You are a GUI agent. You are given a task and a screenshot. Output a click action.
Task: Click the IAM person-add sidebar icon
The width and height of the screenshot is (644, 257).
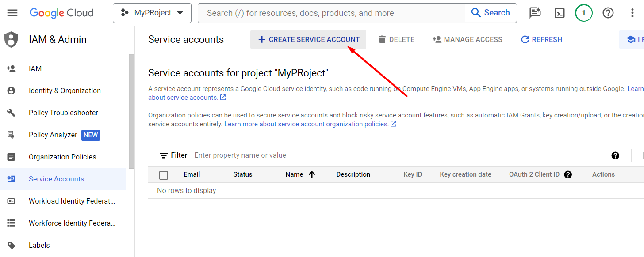click(x=11, y=68)
